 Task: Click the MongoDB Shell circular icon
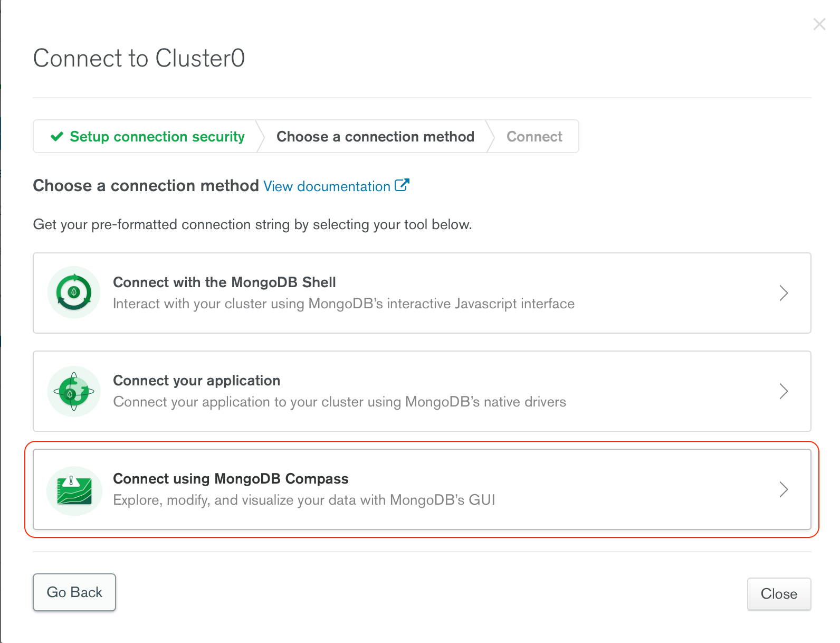(x=74, y=293)
